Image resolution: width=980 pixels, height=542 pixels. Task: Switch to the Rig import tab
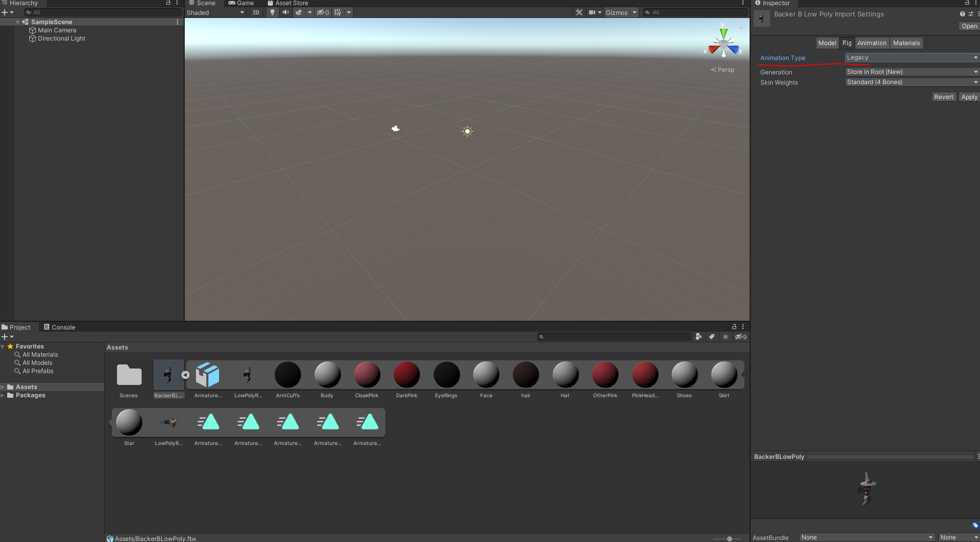pos(847,43)
